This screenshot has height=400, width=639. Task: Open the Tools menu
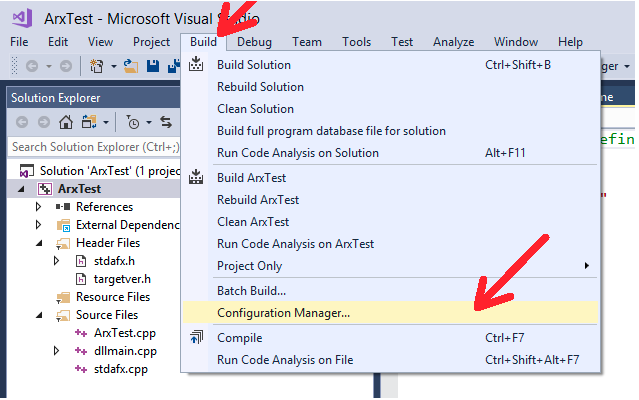[x=357, y=42]
